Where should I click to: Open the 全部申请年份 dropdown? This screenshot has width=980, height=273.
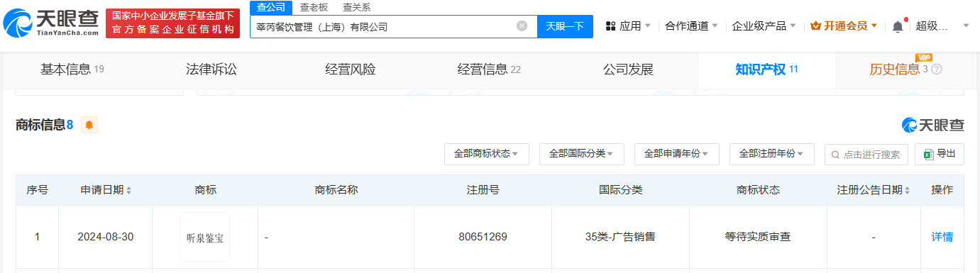click(676, 154)
